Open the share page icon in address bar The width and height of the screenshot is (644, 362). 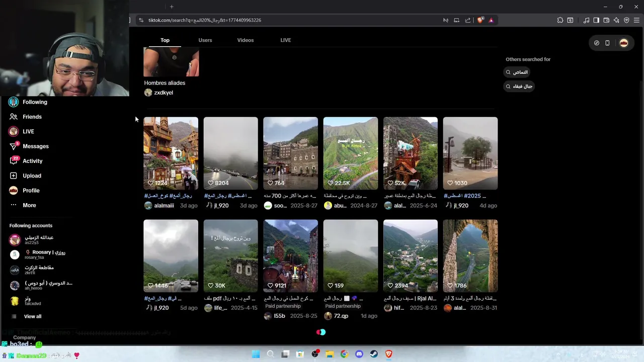click(468, 20)
